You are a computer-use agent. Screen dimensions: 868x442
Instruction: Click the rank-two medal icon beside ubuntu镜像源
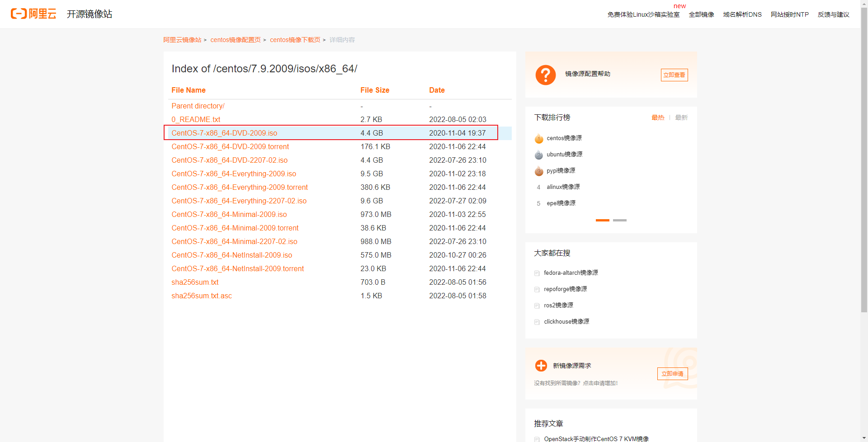[539, 155]
